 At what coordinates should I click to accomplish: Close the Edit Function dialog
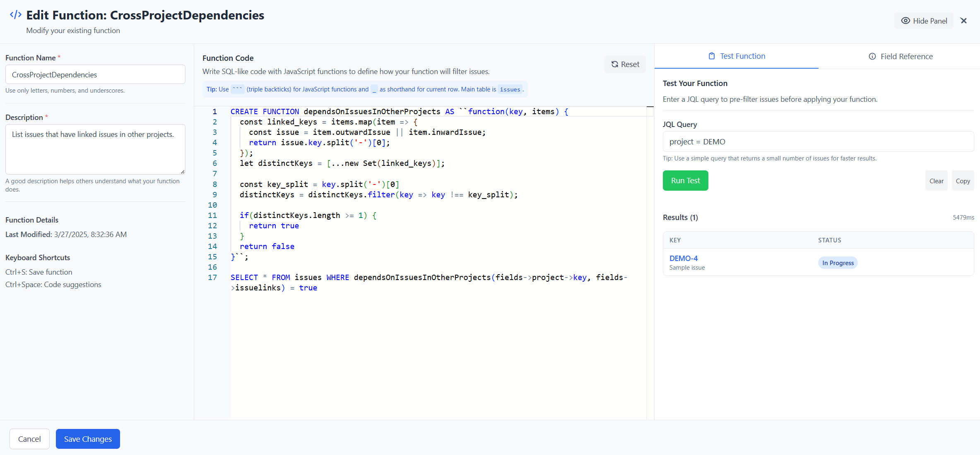pos(964,21)
